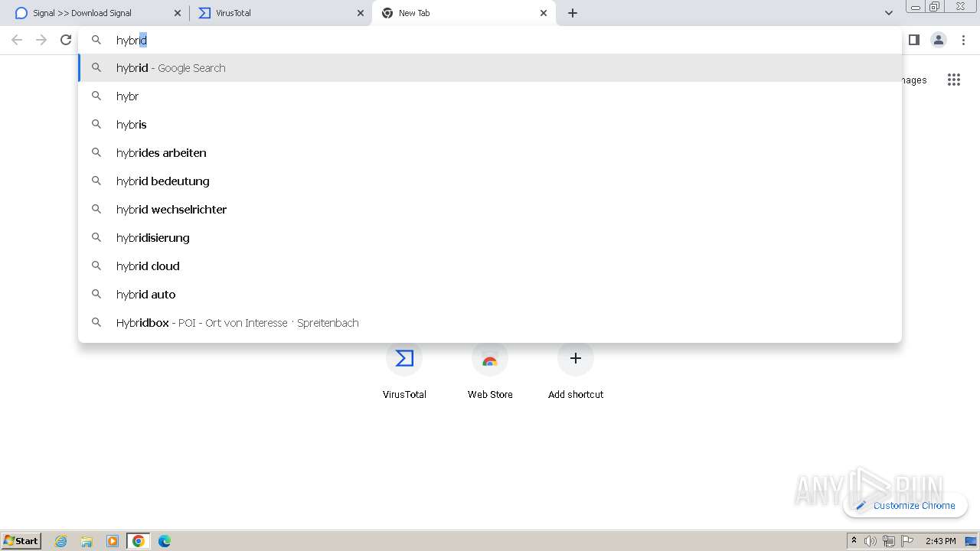
Task: Pick the 'hybrides arbeiten' suggestion
Action: (490, 153)
